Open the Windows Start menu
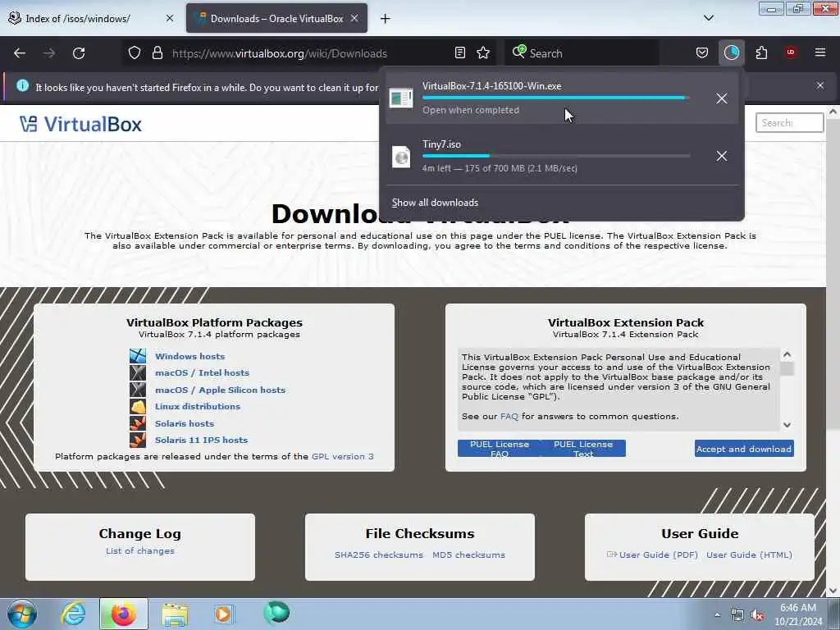Screen dimensions: 840x630 [22, 614]
